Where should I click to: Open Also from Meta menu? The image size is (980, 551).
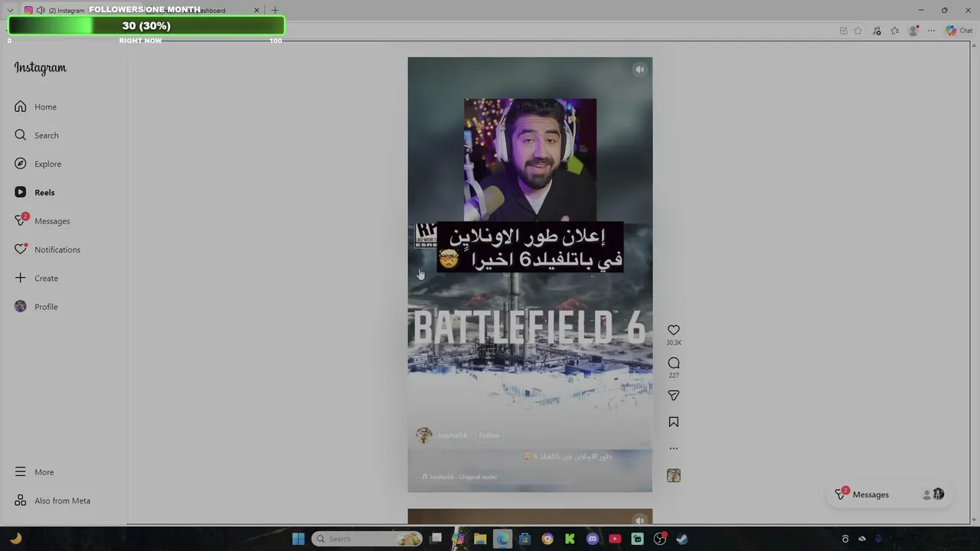[x=52, y=500]
